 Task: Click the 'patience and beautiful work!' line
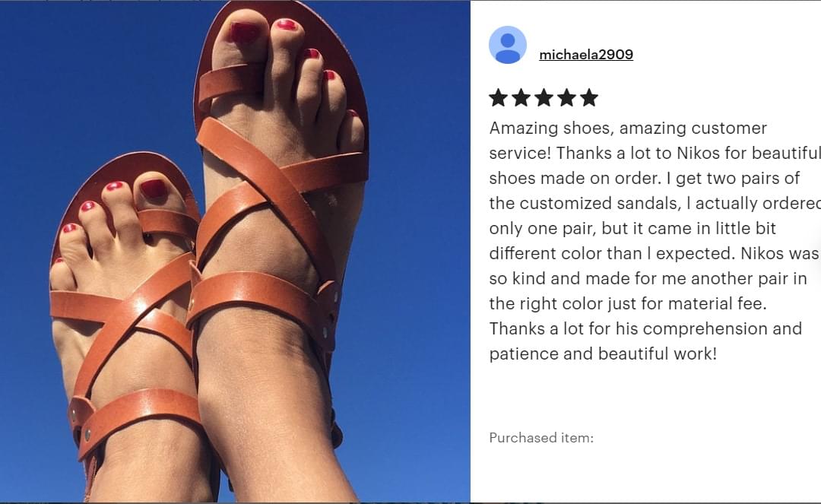(x=603, y=353)
